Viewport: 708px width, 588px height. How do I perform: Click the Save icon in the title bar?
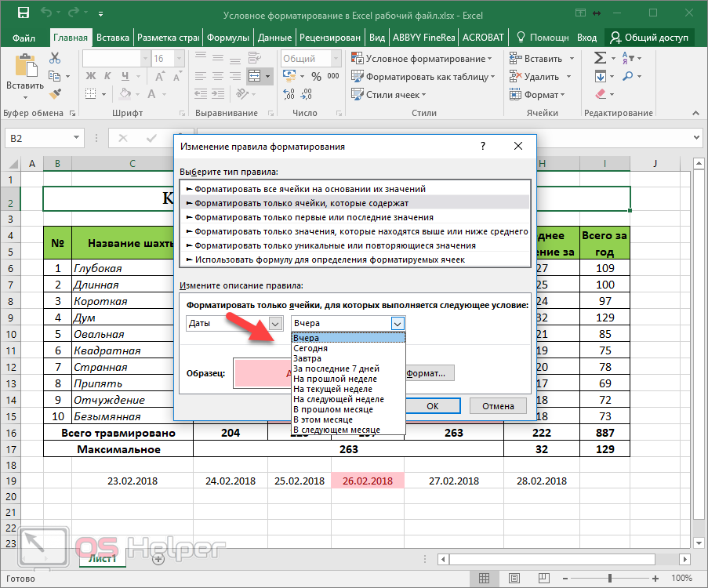[24, 13]
